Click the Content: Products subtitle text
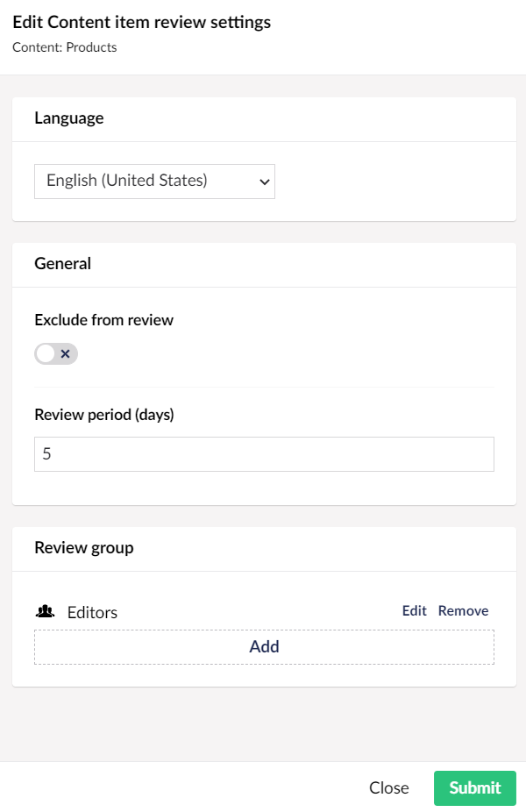 tap(65, 47)
